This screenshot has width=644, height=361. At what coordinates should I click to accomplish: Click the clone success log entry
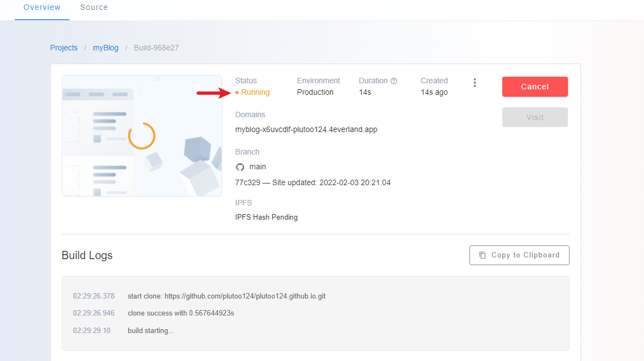point(181,313)
